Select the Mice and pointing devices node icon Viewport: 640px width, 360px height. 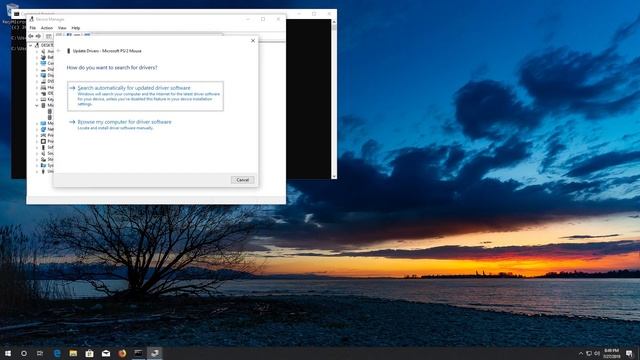(x=43, y=105)
